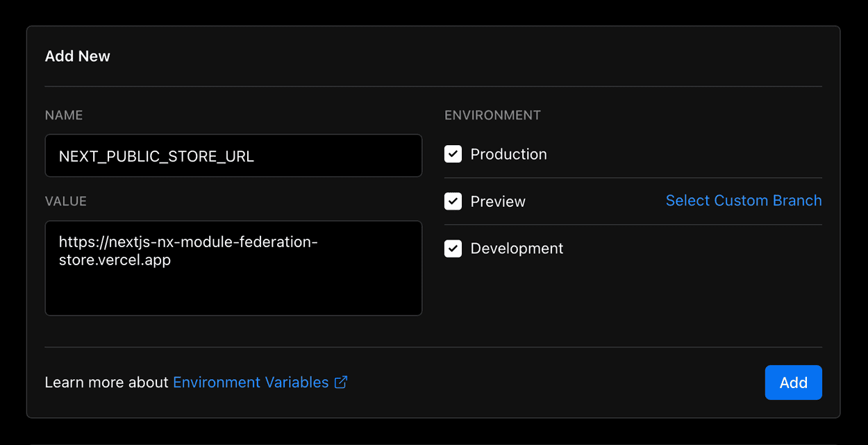
Task: Click the Development environment row label
Action: 517,248
